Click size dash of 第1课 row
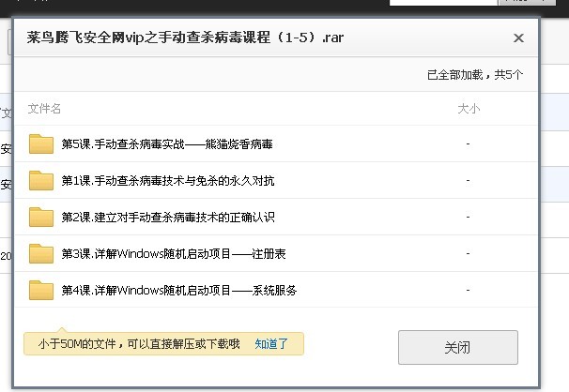Viewport: 569px width, 392px height. [x=469, y=180]
